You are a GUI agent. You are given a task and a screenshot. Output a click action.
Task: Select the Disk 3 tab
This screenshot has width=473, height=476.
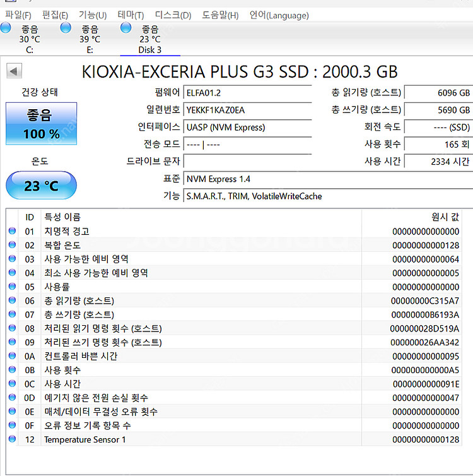150,39
